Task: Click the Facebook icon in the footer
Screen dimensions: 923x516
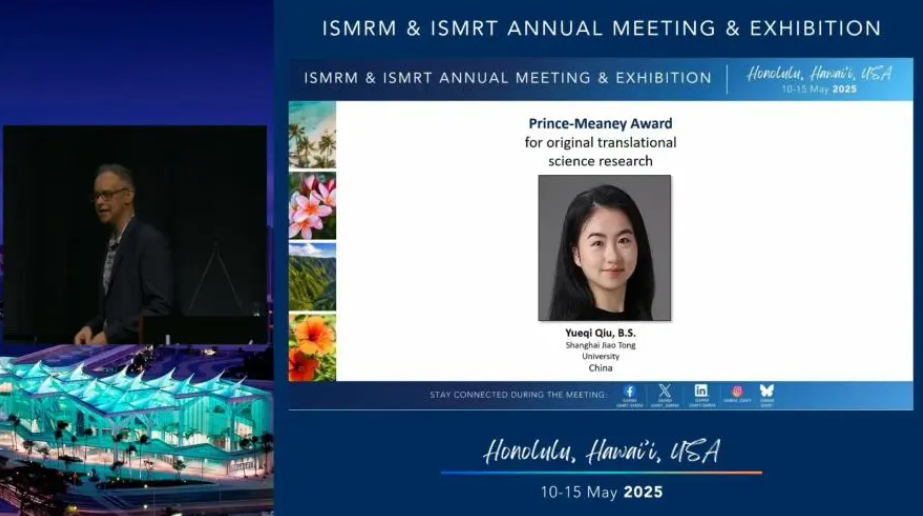Action: (629, 391)
